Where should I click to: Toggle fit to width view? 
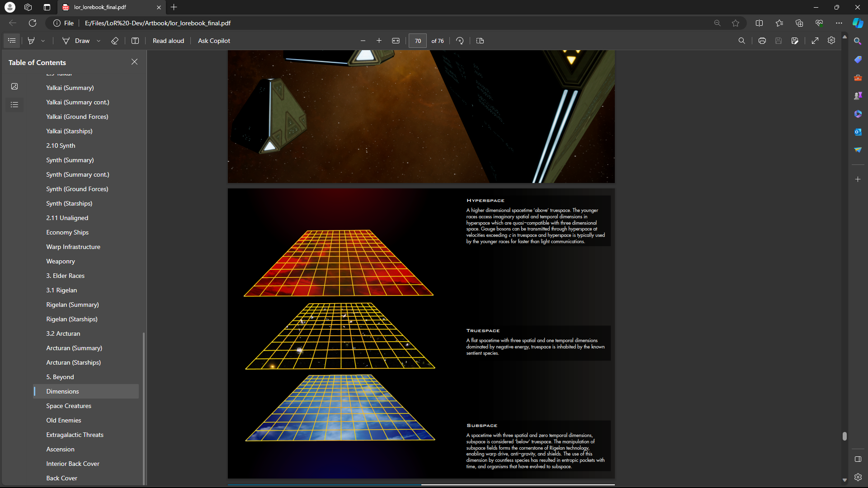tap(396, 41)
